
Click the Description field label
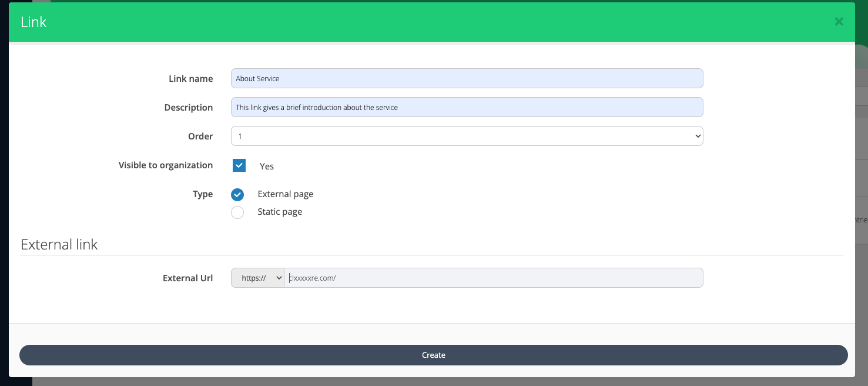pos(188,108)
